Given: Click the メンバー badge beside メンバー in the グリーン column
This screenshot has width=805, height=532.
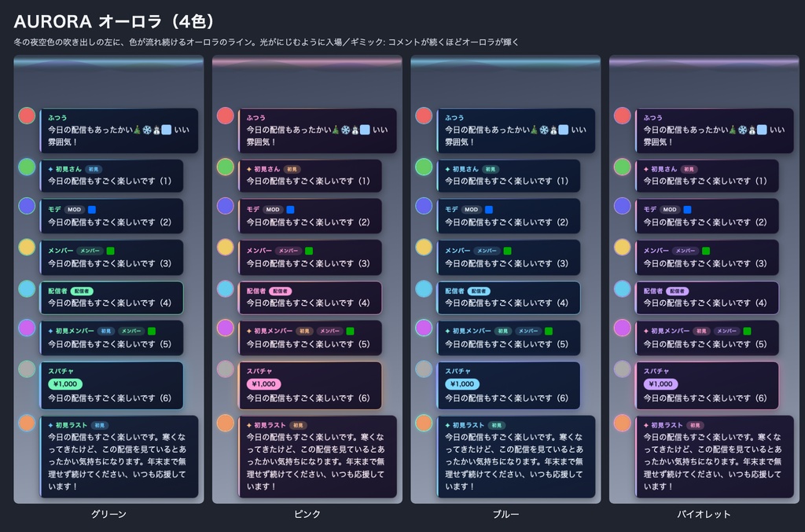Looking at the screenshot, I should [90, 251].
